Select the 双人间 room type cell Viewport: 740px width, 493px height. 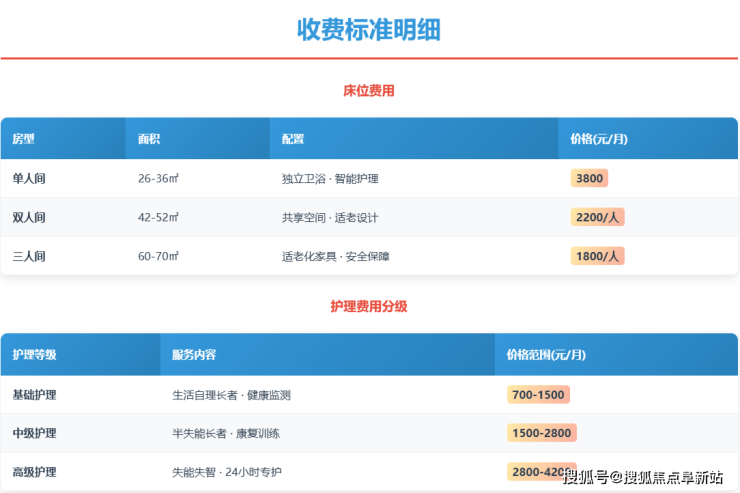[29, 217]
